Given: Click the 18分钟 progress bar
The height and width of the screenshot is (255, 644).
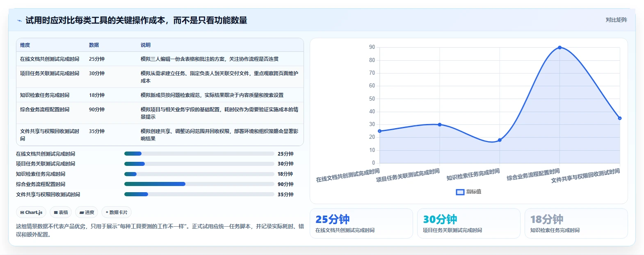Looking at the screenshot, I should click(199, 174).
